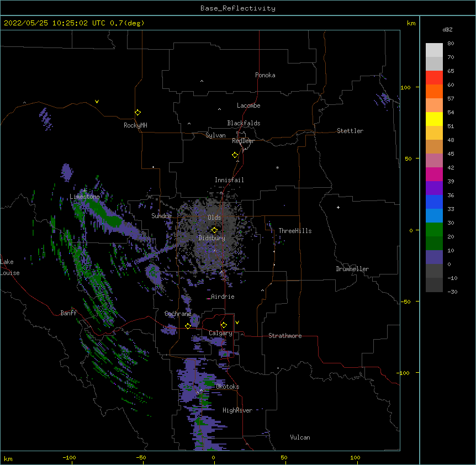Viewport: 476px width, 465px height.
Task: Click the Okotoks label
Action: click(x=228, y=387)
